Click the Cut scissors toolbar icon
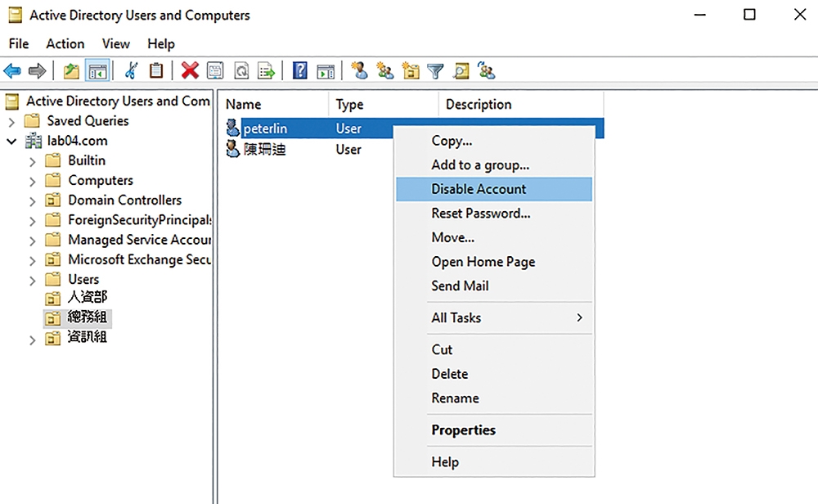818x504 pixels. coord(131,70)
